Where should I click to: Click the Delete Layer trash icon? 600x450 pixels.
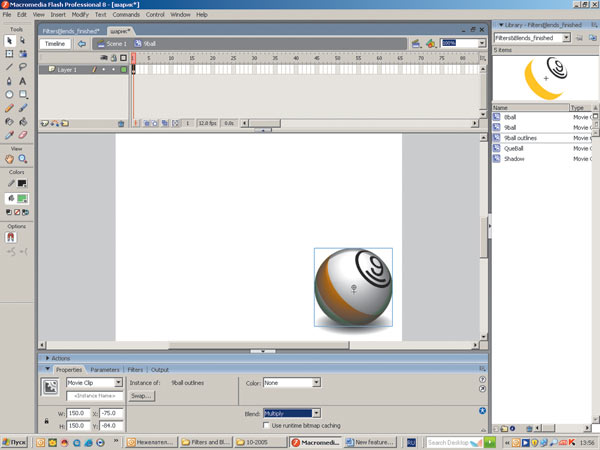(121, 124)
